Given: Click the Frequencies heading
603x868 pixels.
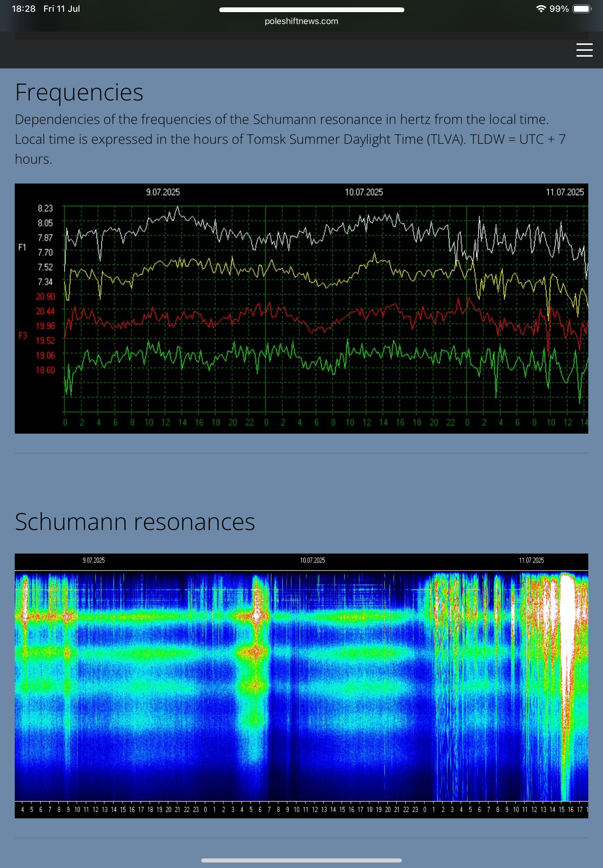Looking at the screenshot, I should pos(79,92).
